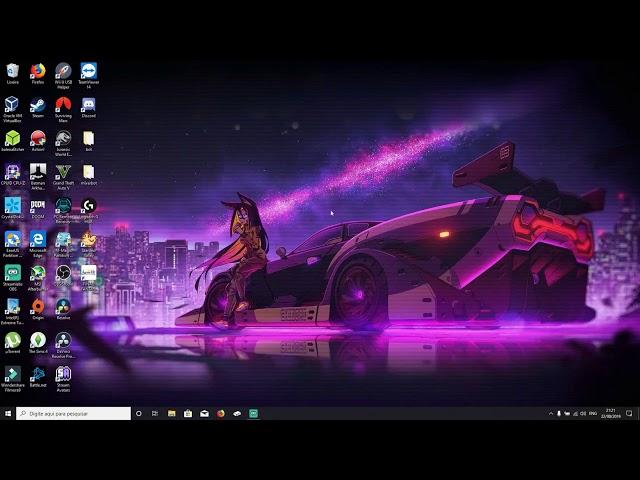Viewport: 640px width, 480px height.
Task: Switch to Firefox on the taskbar
Action: tap(221, 413)
